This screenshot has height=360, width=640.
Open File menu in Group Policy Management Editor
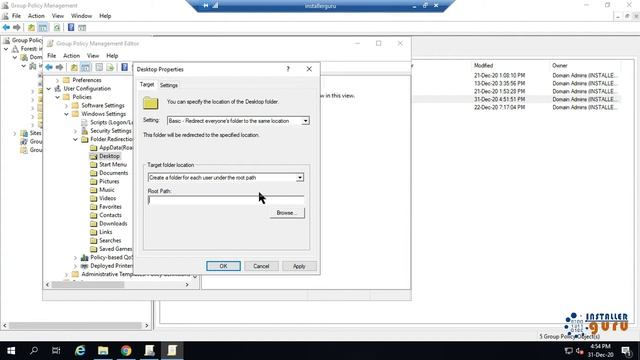coord(51,56)
